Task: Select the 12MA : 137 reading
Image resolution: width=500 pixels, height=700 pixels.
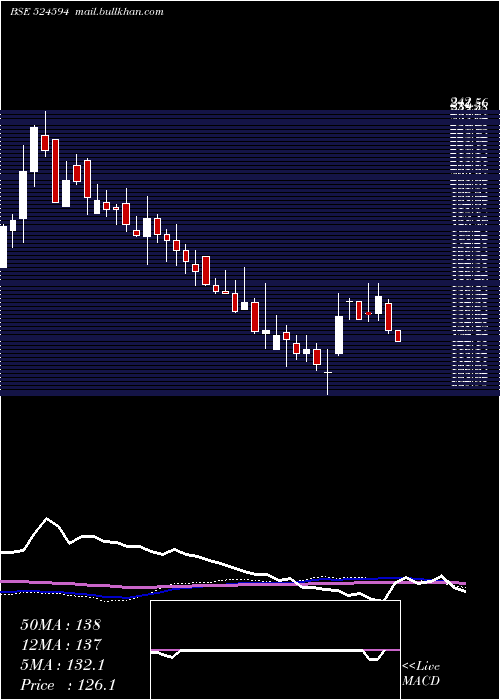Action: (61, 645)
